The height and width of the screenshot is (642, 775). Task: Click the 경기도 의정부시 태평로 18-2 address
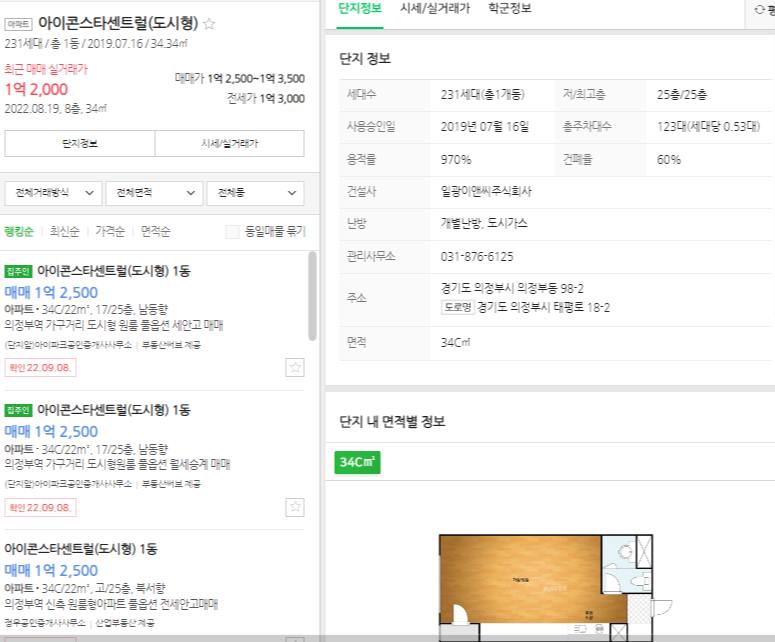(x=543, y=307)
